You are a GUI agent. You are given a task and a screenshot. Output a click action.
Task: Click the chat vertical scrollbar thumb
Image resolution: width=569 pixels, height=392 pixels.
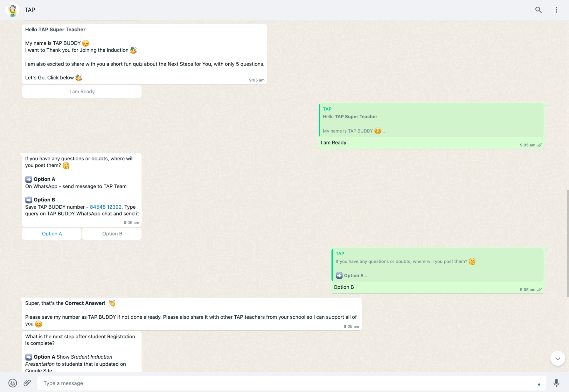click(568, 243)
